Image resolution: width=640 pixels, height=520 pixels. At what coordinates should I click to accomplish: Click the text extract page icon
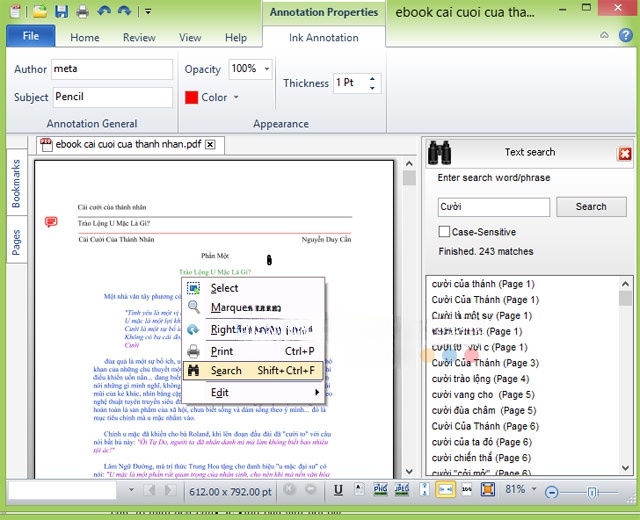359,489
